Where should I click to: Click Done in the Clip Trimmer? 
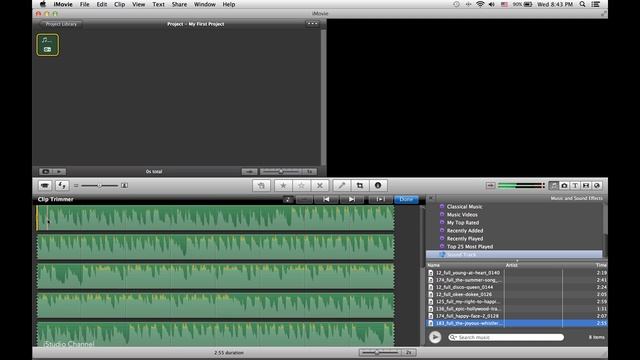click(x=406, y=199)
